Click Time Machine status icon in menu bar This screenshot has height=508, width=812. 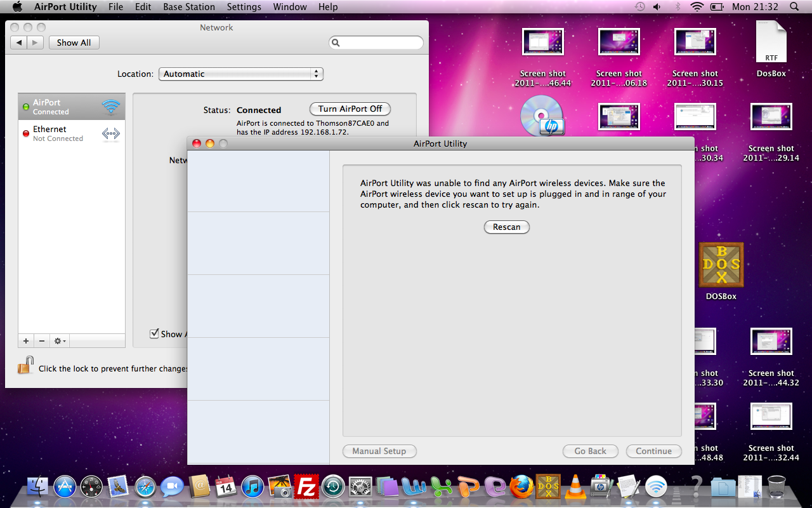tap(639, 7)
